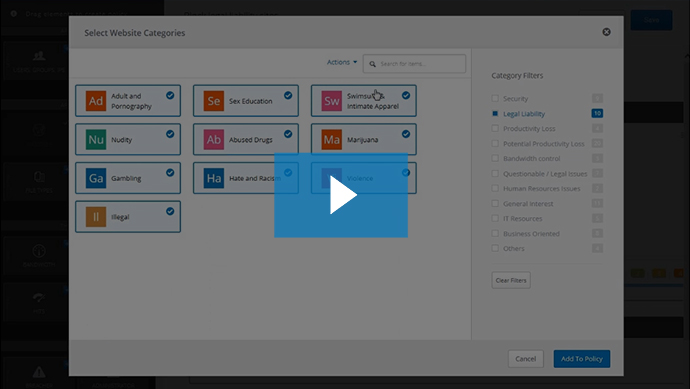Image resolution: width=690 pixels, height=389 pixels.
Task: Open the Actions dropdown
Action: [x=342, y=62]
